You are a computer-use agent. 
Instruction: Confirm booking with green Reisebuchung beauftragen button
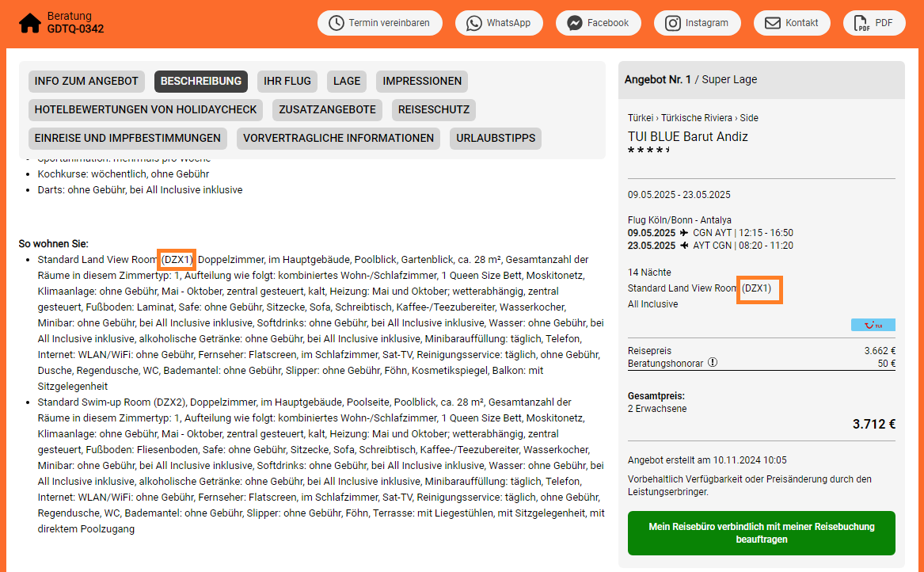(762, 533)
